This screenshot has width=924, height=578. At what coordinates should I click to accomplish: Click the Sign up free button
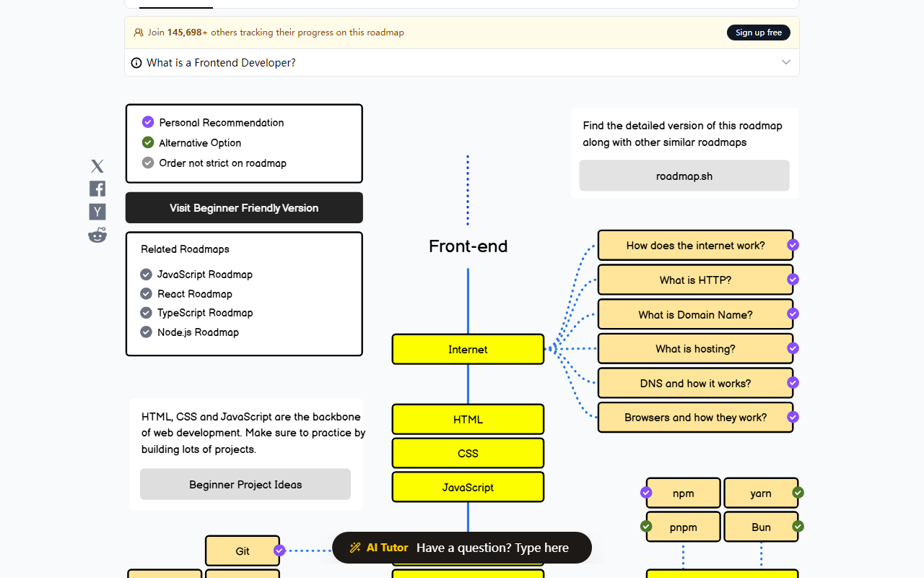point(759,33)
